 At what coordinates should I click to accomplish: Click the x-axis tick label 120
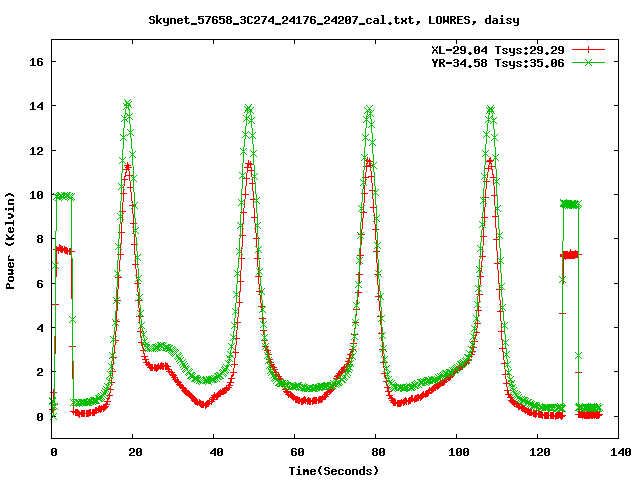539,452
